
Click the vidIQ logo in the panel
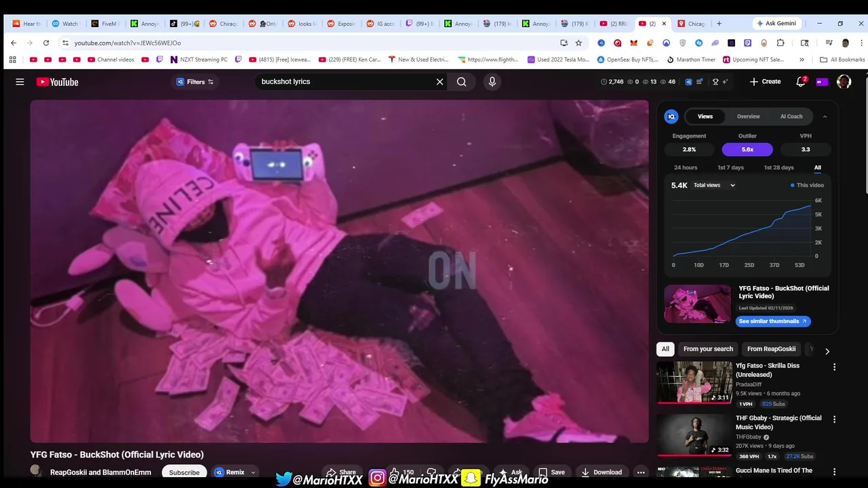671,117
